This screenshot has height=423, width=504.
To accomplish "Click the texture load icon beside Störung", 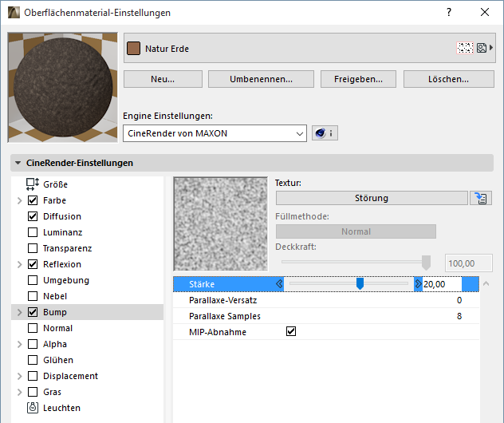I will click(480, 199).
